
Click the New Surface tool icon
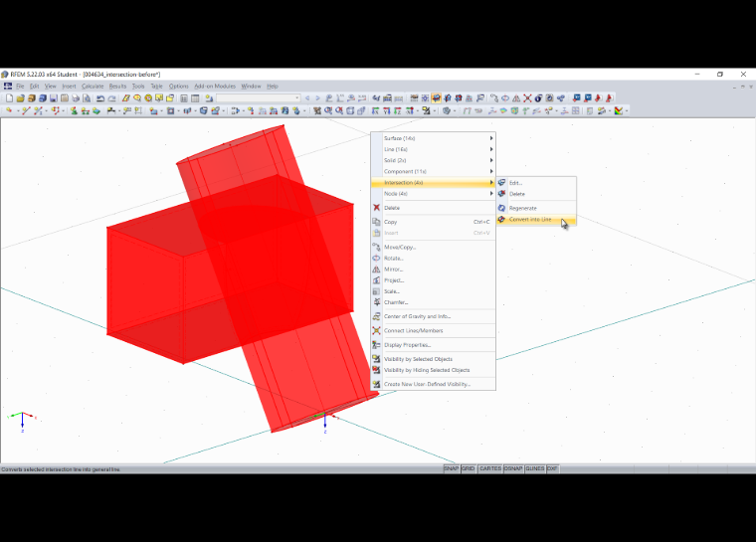(x=154, y=111)
